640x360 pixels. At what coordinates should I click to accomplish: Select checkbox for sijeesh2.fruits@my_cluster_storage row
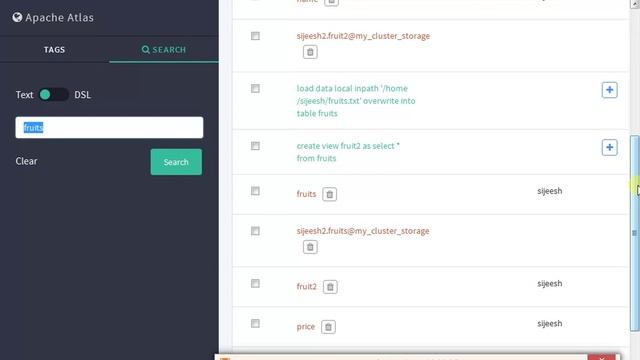pos(255,231)
